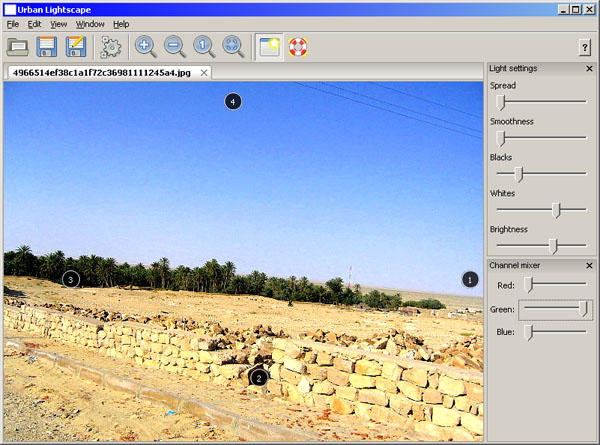Screen dimensions: 600x445
Task: Click the Green channel slider handle
Action: (x=583, y=309)
